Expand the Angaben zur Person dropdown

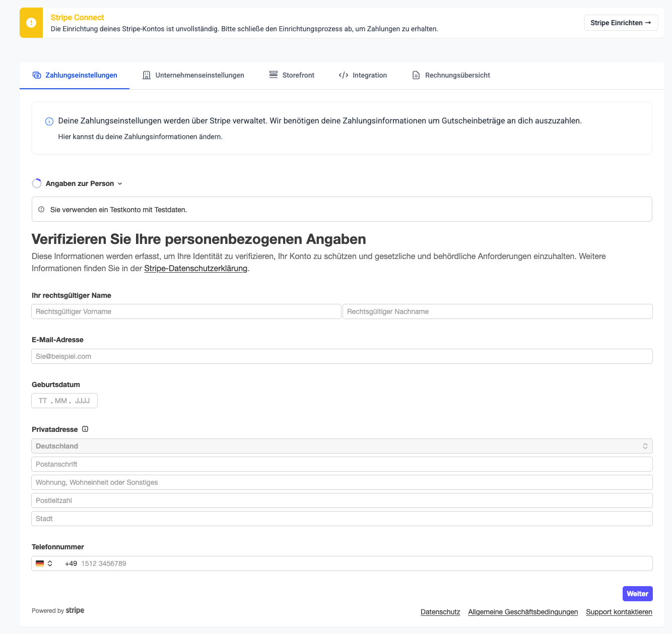[84, 183]
